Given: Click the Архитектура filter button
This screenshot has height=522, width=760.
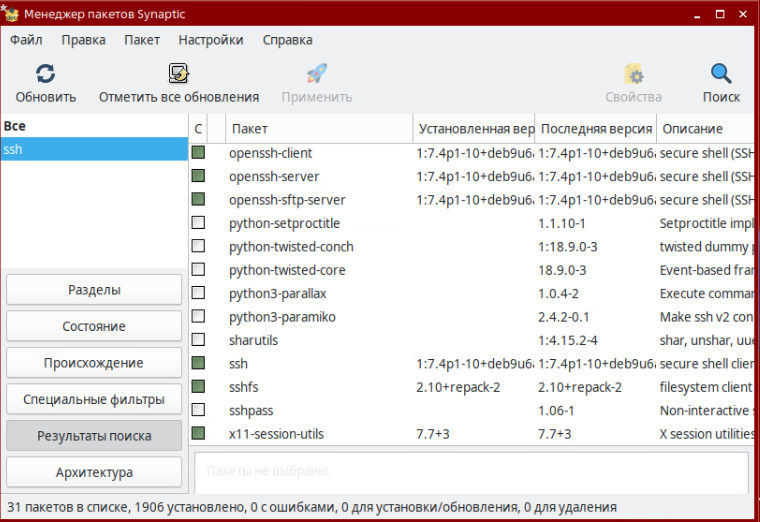Looking at the screenshot, I should tap(94, 472).
